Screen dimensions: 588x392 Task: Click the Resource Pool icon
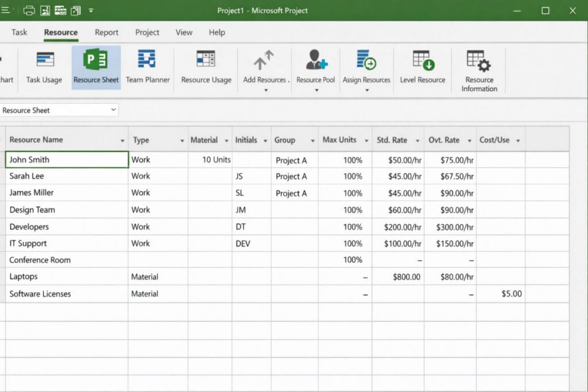(316, 60)
